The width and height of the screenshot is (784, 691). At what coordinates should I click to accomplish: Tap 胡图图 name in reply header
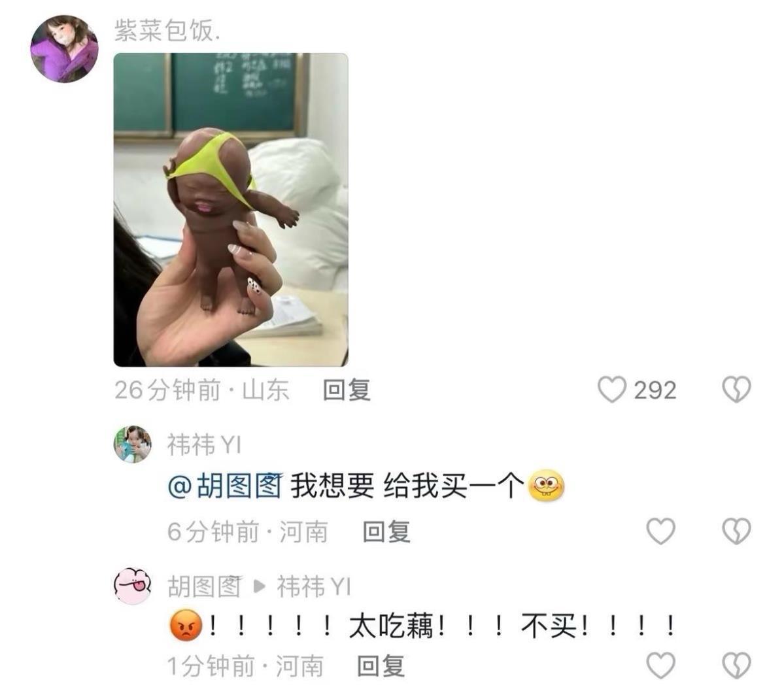click(x=205, y=586)
